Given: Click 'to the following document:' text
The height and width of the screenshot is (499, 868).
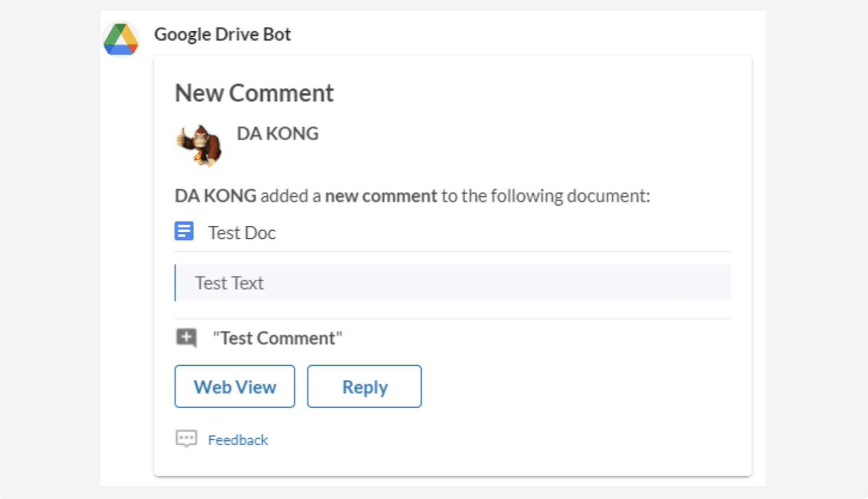Looking at the screenshot, I should pyautogui.click(x=545, y=196).
